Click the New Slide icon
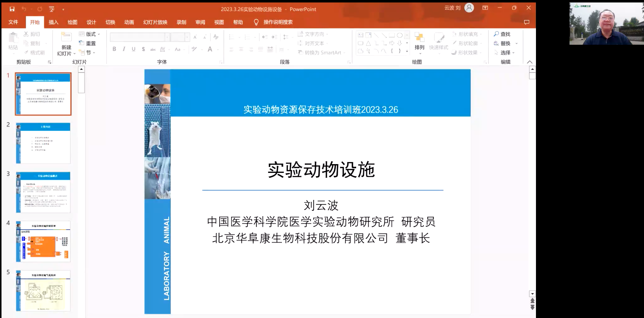This screenshot has height=318, width=644. [x=66, y=38]
